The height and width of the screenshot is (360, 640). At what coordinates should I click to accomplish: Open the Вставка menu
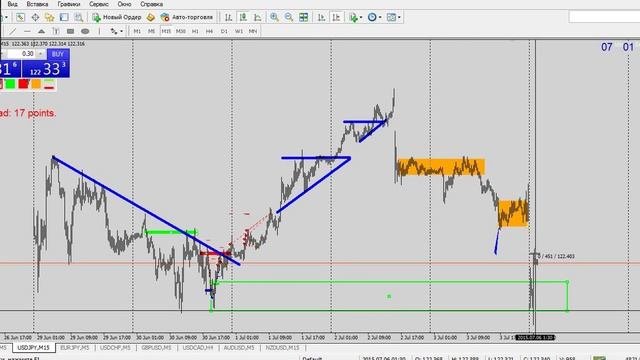pyautogui.click(x=37, y=4)
